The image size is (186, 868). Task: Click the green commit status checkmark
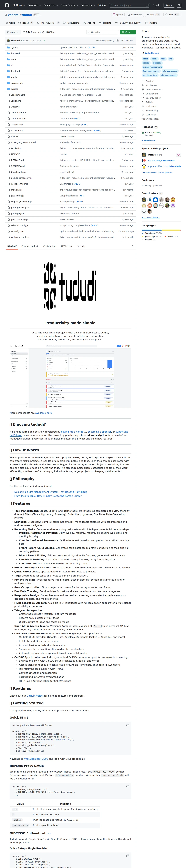(x=44, y=41)
